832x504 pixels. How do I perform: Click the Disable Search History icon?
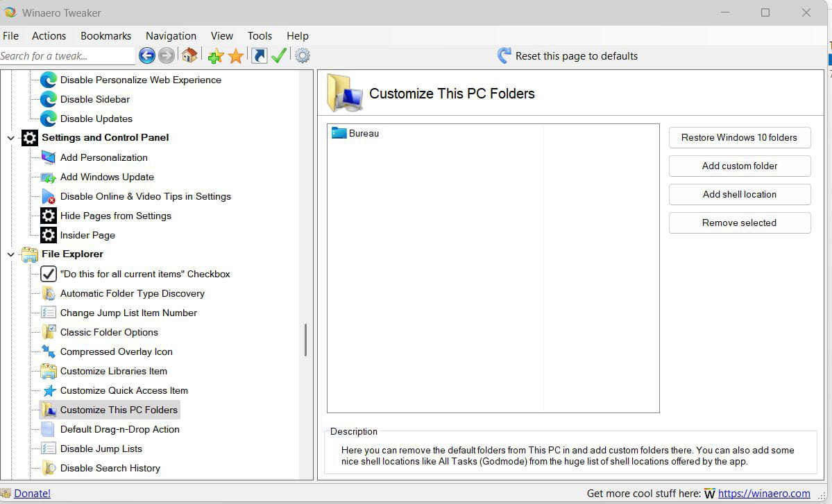click(x=49, y=468)
